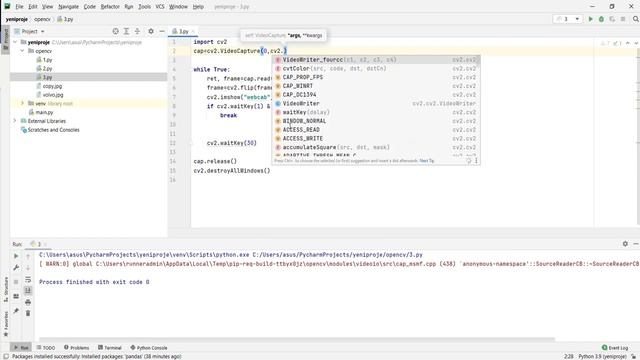Open the Problems tool tab
640x360 pixels.
(76, 347)
